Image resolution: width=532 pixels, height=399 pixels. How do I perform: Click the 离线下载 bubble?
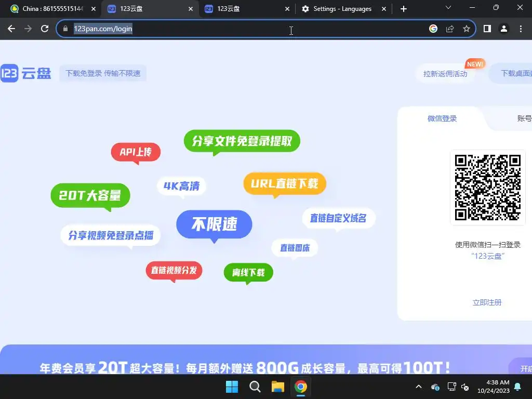[x=248, y=272]
